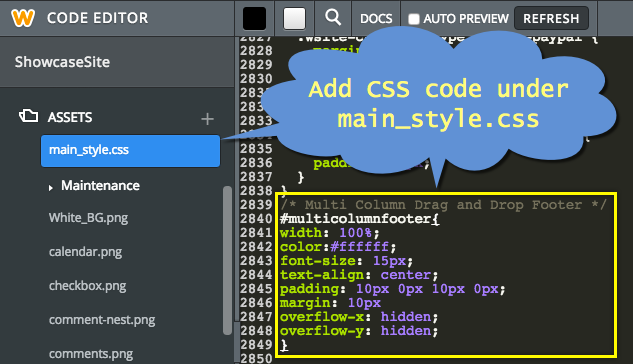This screenshot has width=633, height=364.
Task: Select calendar.png asset
Action: pos(85,252)
